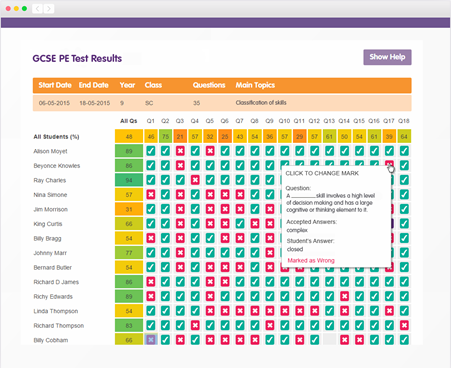Viewport: 451px width, 368px height.
Task: Click Billy Cobham's empty Q13 cell
Action: [330, 340]
